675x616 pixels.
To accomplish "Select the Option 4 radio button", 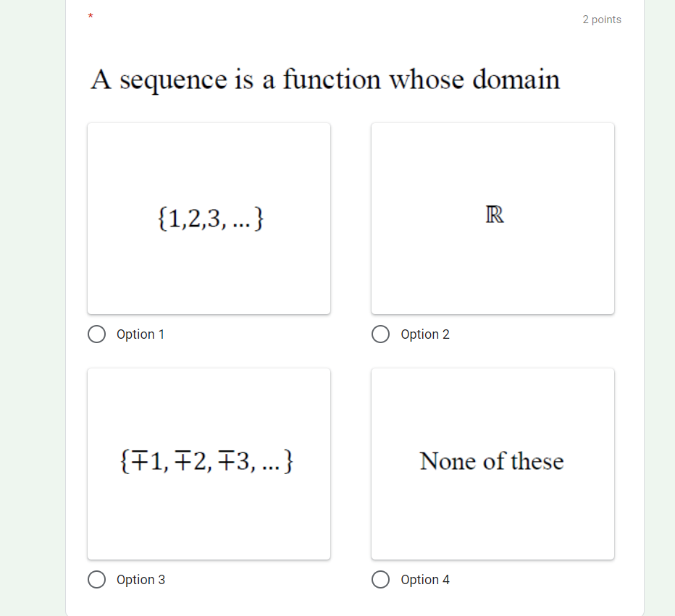I will (x=380, y=580).
